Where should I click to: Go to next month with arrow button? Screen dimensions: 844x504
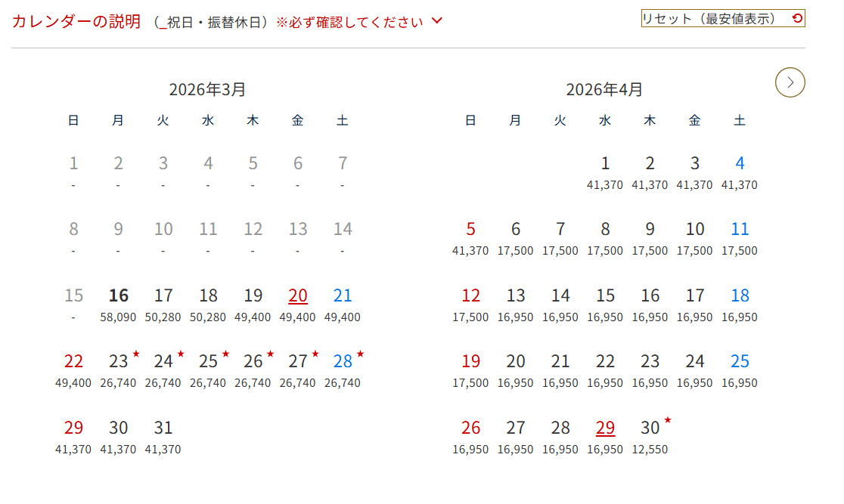[790, 82]
